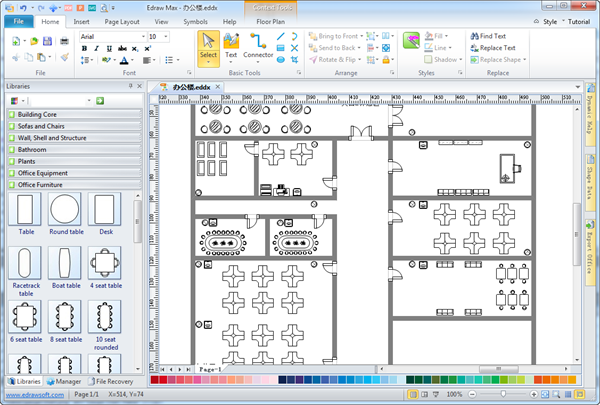
Task: Open the Page Layout ribbon tab
Action: click(x=122, y=20)
